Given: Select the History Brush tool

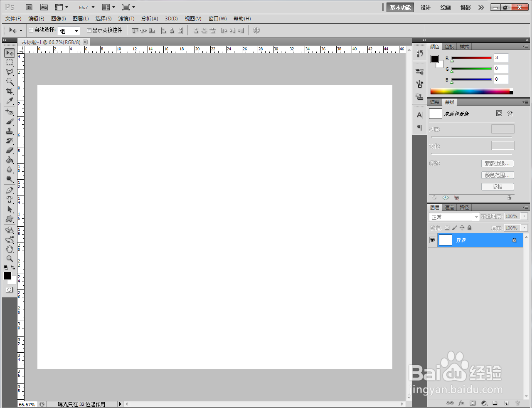Looking at the screenshot, I should (10, 141).
